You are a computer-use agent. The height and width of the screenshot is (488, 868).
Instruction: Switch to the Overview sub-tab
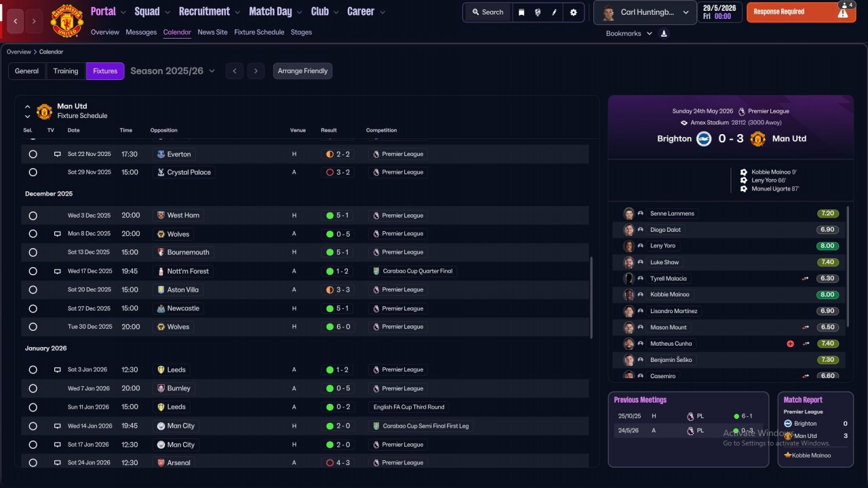(104, 32)
